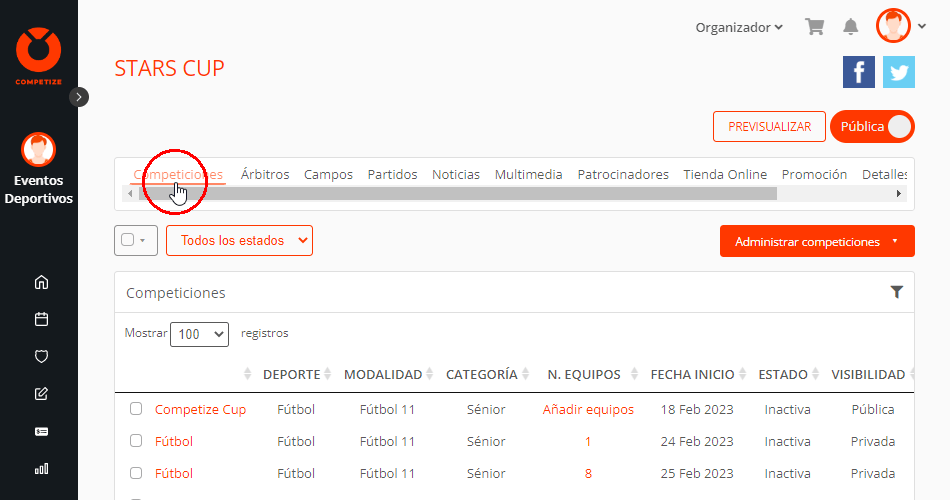Open calendar icon in sidebar
This screenshot has width=950, height=500.
41,319
